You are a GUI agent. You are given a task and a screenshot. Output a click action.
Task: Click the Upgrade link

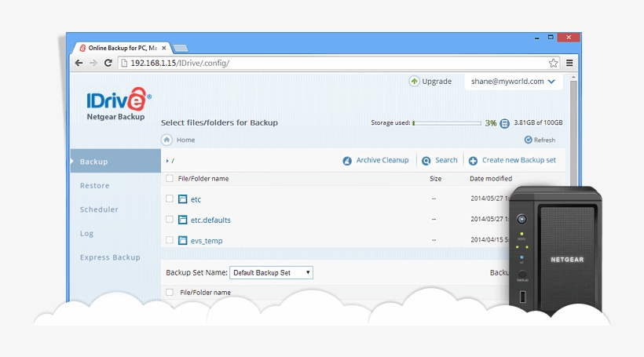pyautogui.click(x=437, y=82)
